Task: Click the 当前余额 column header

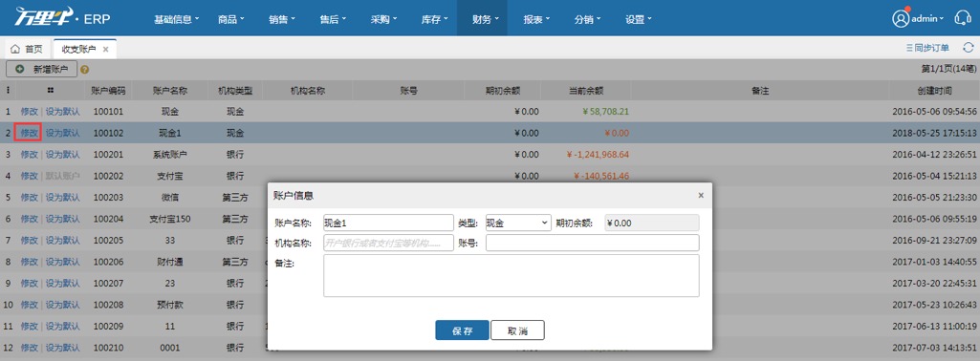Action: [x=586, y=91]
